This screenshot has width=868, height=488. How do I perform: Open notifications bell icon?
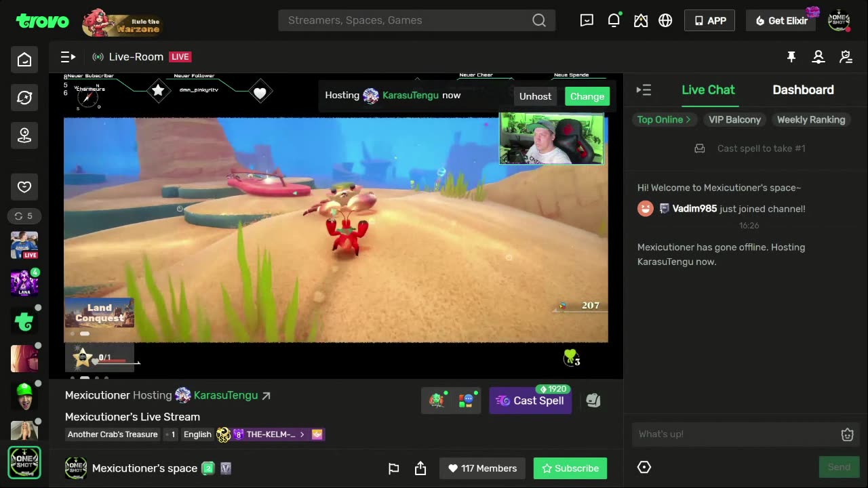614,20
